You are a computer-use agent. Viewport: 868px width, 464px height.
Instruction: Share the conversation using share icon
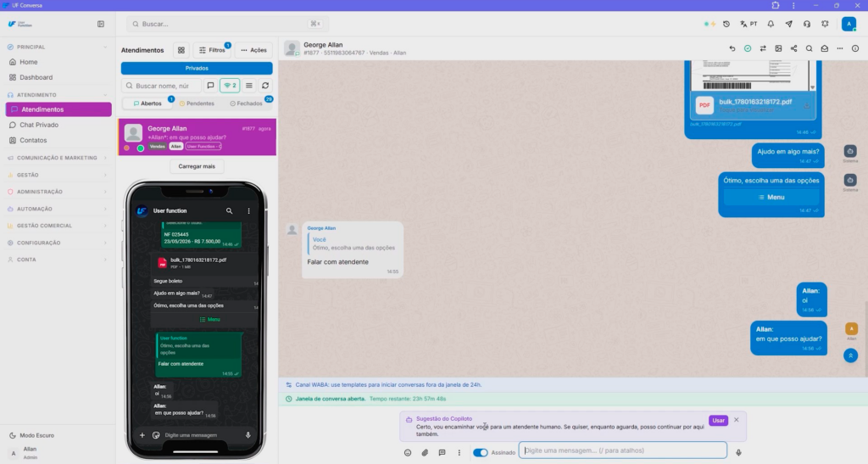pos(793,48)
